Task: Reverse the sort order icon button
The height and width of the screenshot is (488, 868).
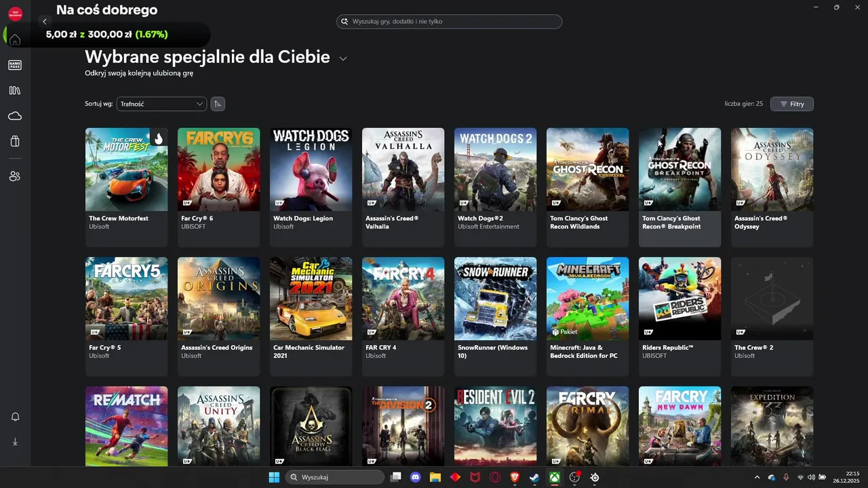Action: pos(218,104)
